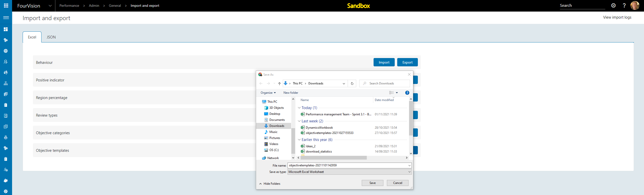Click the download_statistics Excel file icon
This screenshot has width=644, height=195.
coord(303,152)
